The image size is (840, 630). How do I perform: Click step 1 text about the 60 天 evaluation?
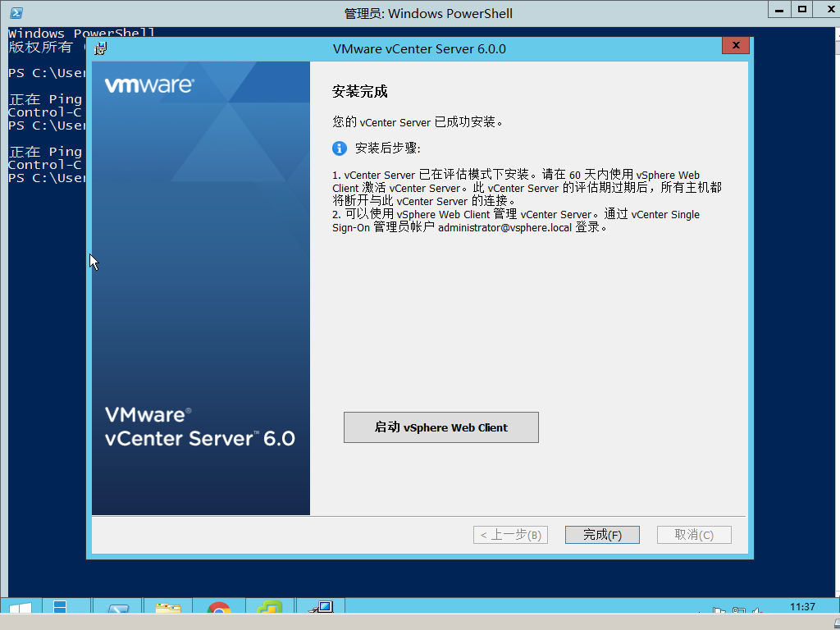[527, 188]
